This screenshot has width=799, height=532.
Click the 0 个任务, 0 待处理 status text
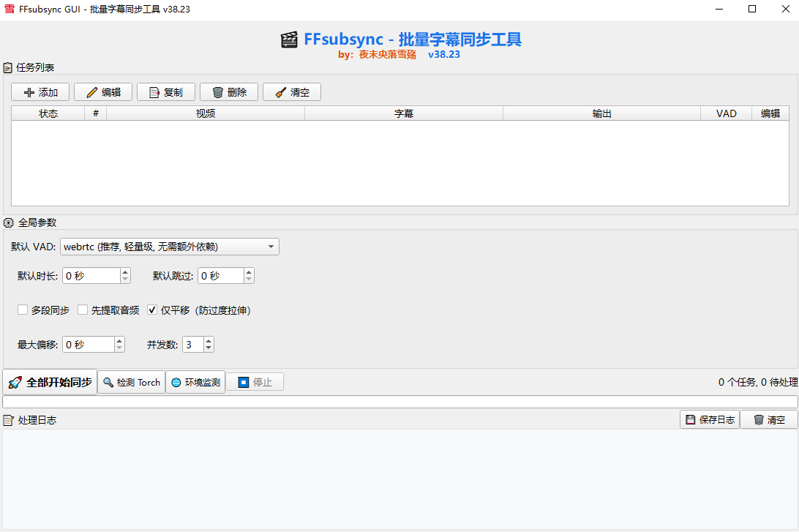(758, 382)
